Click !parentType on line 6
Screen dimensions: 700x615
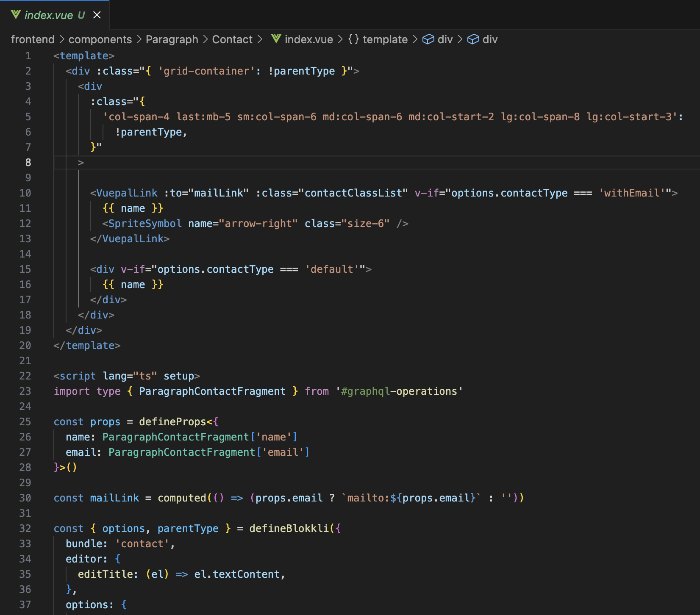point(148,132)
